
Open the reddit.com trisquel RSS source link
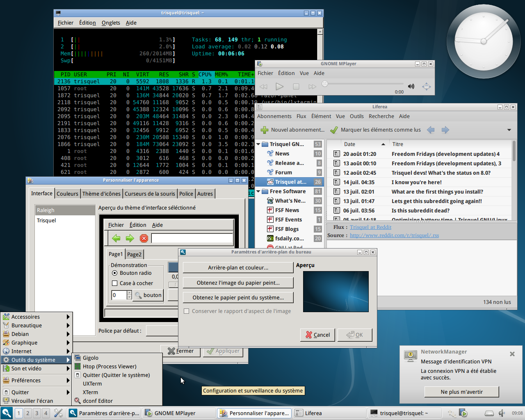click(394, 235)
